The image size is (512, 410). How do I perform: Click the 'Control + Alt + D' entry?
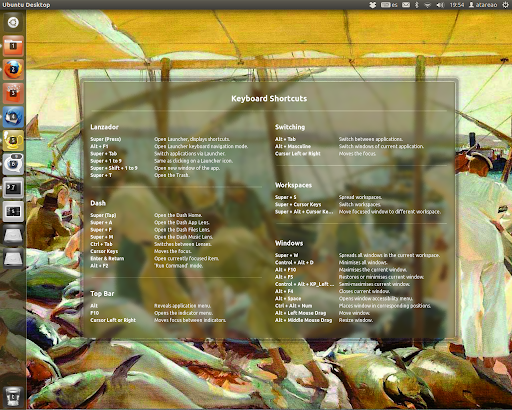[x=294, y=263]
